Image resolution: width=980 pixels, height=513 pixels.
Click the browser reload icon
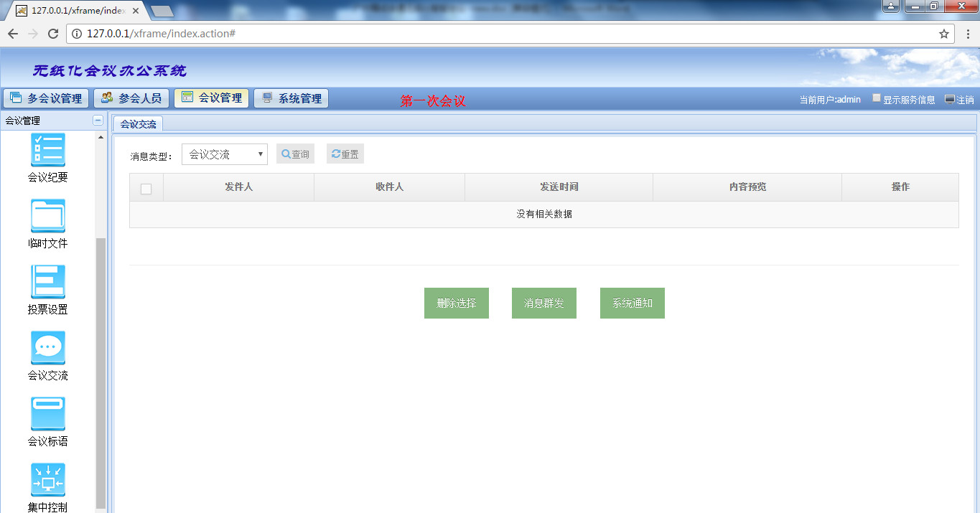point(52,34)
